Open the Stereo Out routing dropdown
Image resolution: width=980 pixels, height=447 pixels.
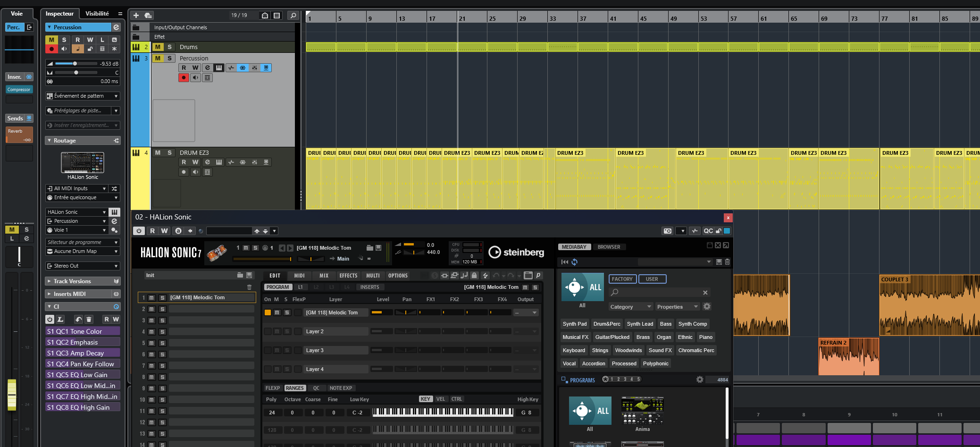(83, 266)
